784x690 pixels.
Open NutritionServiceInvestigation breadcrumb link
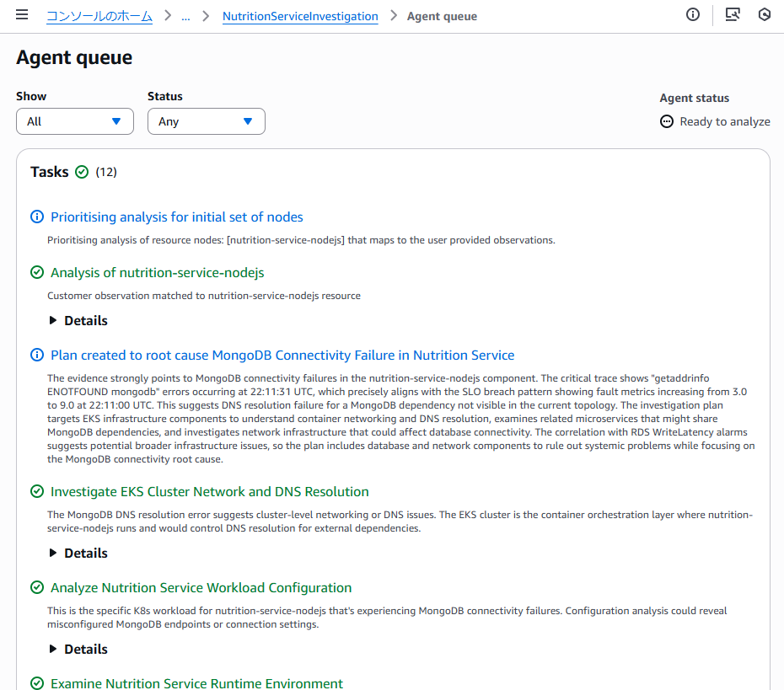(x=300, y=16)
